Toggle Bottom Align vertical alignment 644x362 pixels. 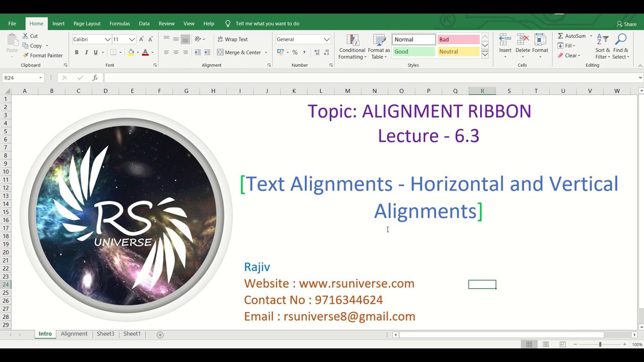point(185,39)
